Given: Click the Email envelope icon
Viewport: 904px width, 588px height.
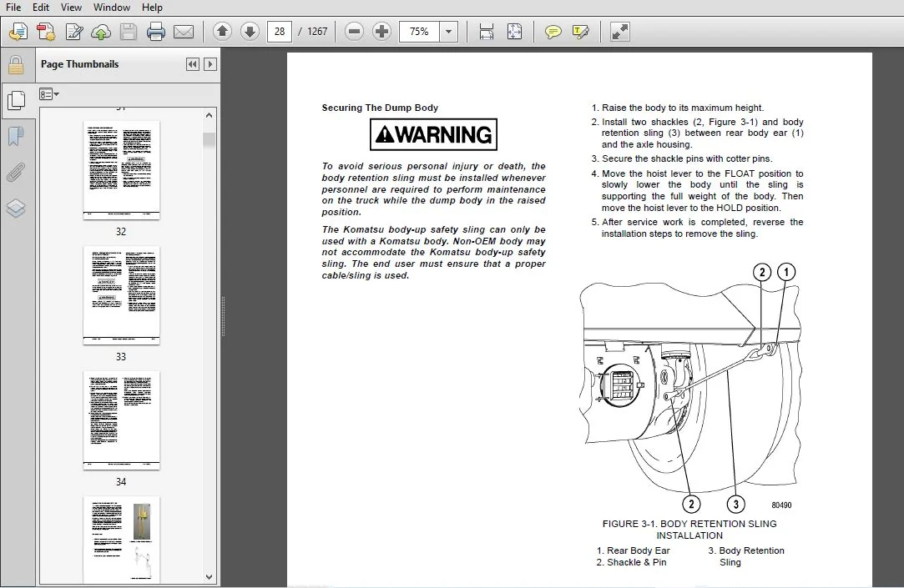Looking at the screenshot, I should click(x=184, y=32).
